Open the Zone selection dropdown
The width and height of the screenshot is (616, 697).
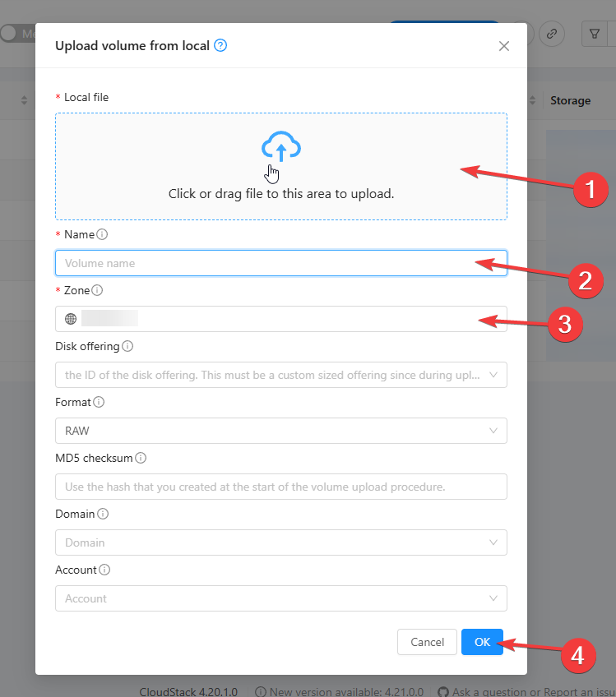coord(280,319)
